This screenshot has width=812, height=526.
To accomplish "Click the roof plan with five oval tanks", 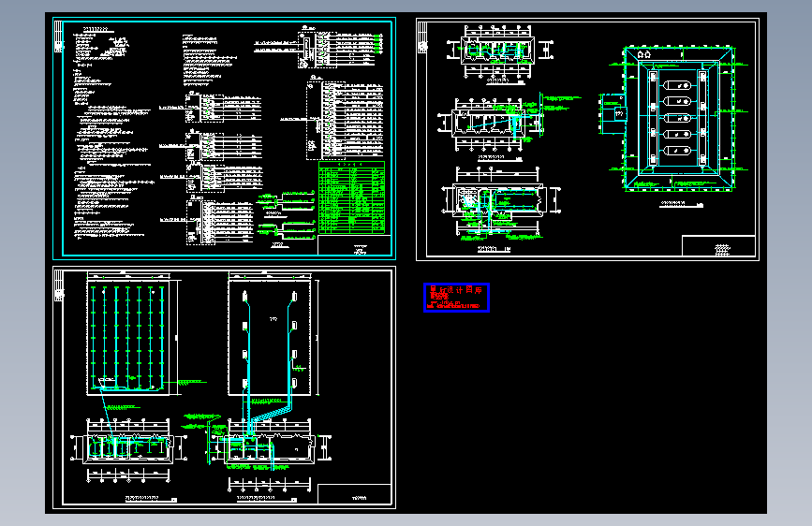I will point(679,118).
